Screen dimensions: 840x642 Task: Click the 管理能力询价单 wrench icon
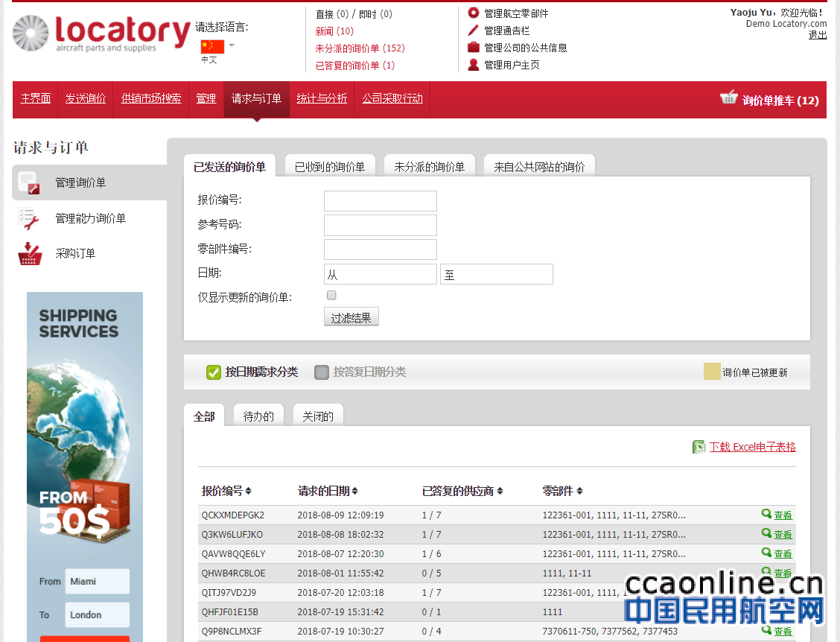pos(29,219)
